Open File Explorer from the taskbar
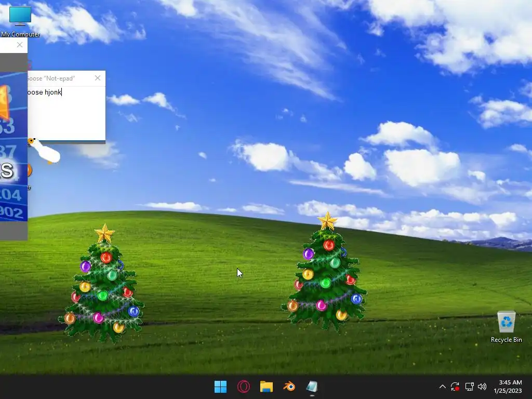 267,387
